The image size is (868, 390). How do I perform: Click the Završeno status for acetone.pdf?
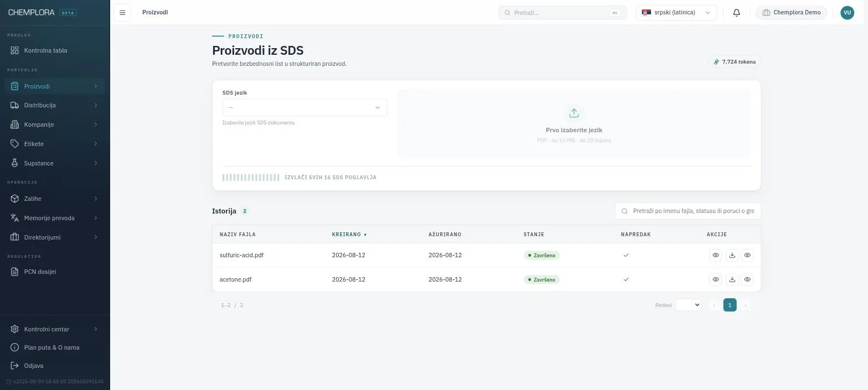pos(541,279)
